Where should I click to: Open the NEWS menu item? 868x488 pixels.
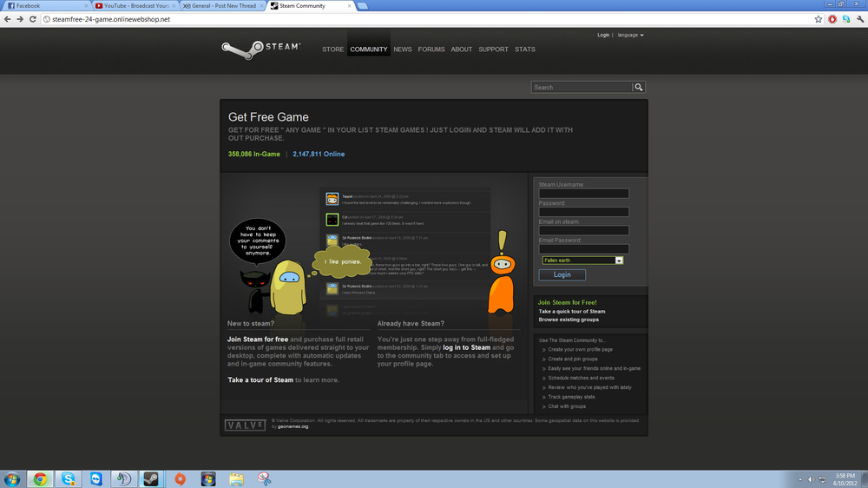click(x=403, y=49)
